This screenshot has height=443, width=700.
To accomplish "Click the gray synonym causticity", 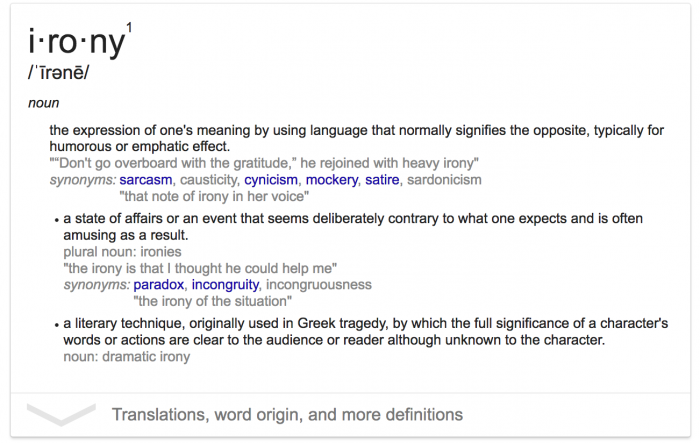I will [209, 180].
